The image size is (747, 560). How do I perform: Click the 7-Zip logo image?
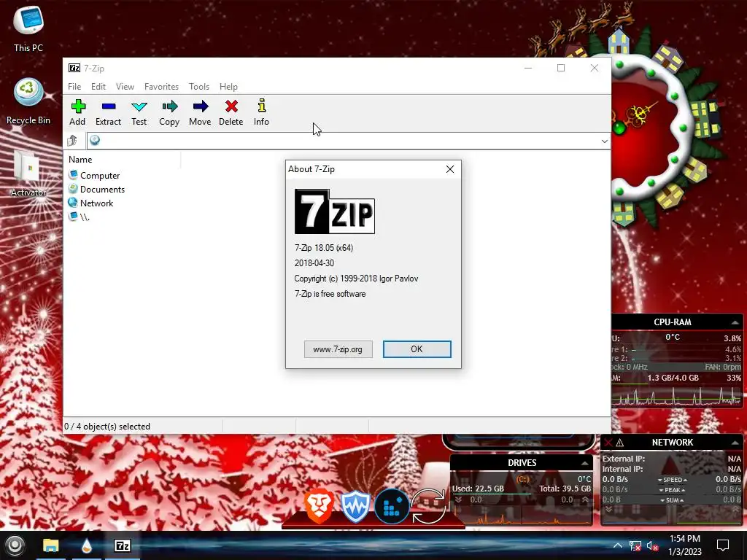(334, 211)
